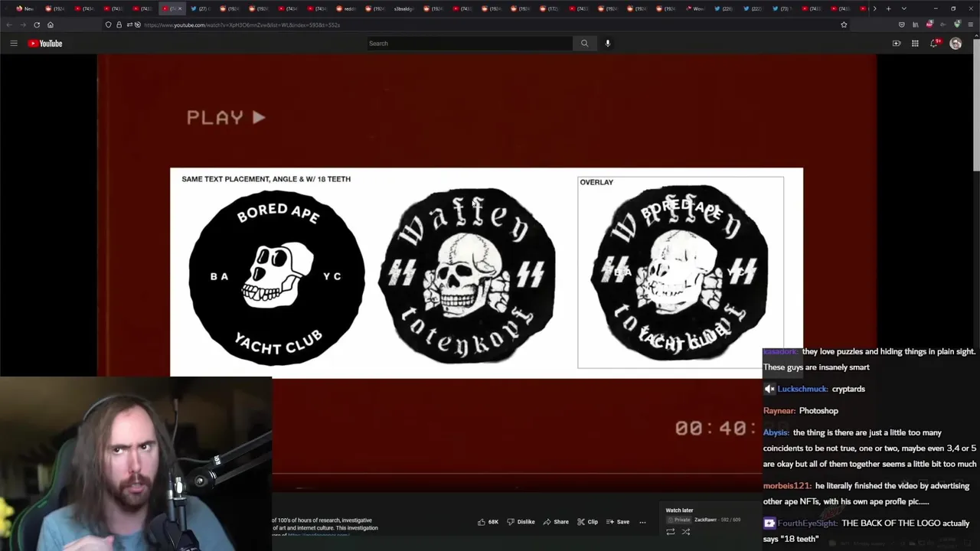Open the Firefox library icon
Screen dimensions: 980x551
click(915, 24)
